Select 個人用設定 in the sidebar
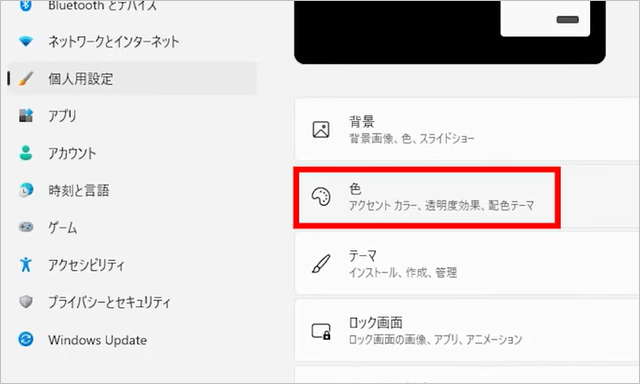The width and height of the screenshot is (640, 384). tap(133, 78)
